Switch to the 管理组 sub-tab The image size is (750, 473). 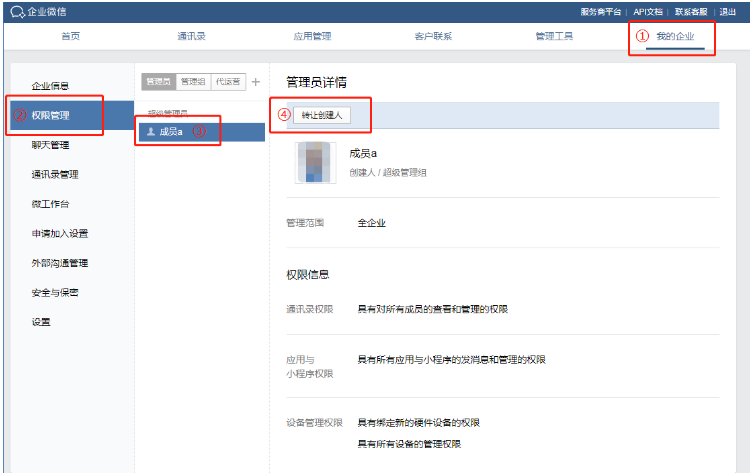pos(192,82)
